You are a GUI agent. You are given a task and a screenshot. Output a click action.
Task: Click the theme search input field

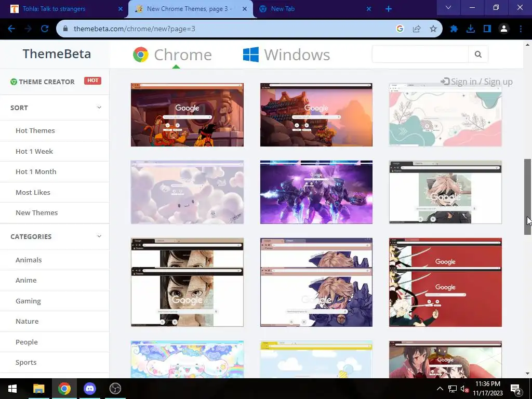click(x=420, y=54)
